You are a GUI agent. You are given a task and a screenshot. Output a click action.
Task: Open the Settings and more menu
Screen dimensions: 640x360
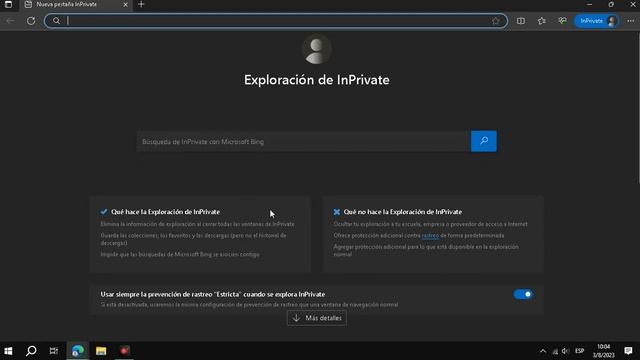(631, 21)
